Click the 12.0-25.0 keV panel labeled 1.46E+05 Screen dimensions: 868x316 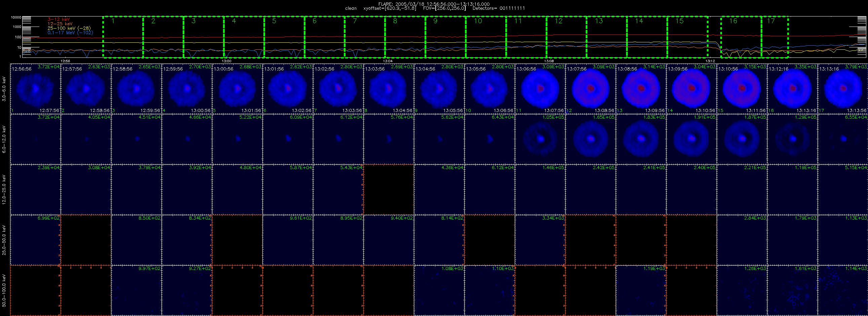(x=540, y=190)
